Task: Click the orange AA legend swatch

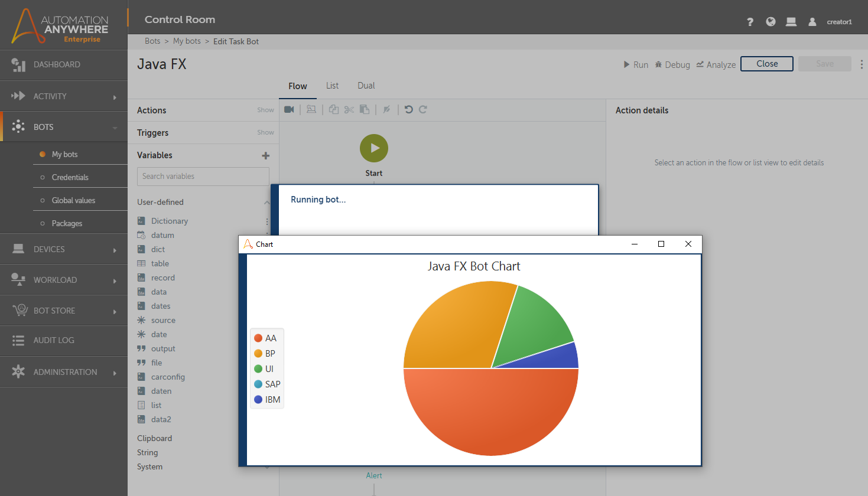Action: click(258, 338)
